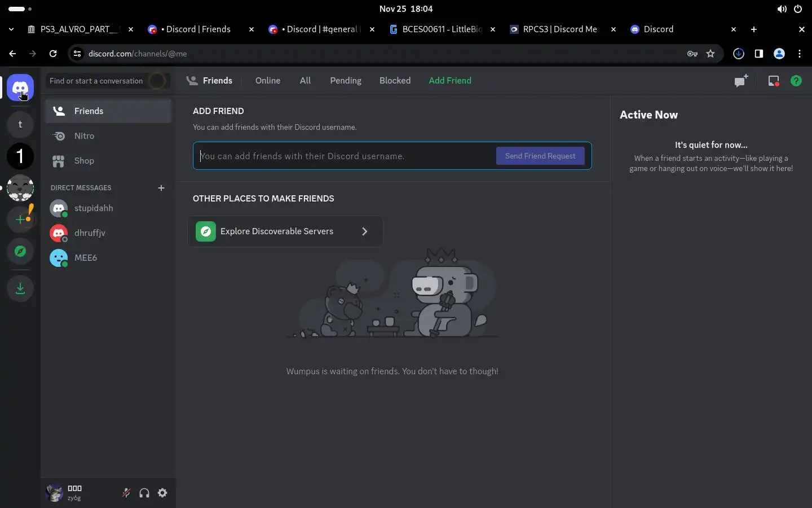
Task: Open the browser three-dot menu
Action: pos(800,54)
